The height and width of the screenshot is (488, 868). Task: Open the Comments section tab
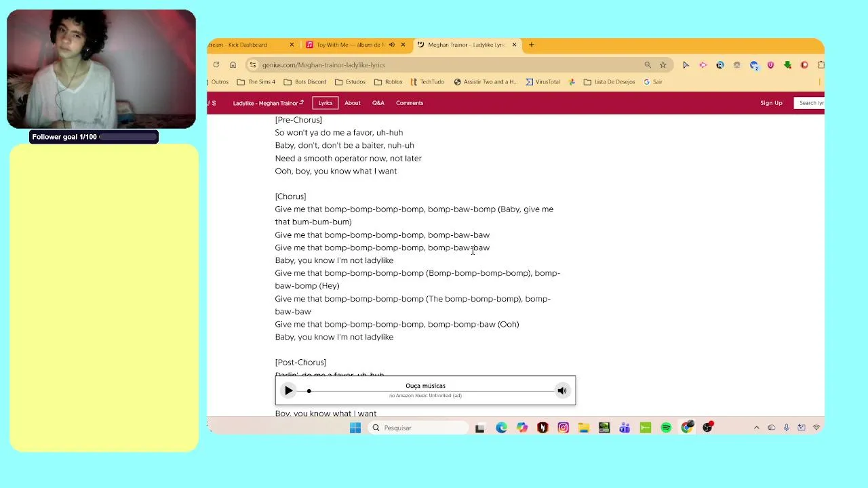(410, 103)
